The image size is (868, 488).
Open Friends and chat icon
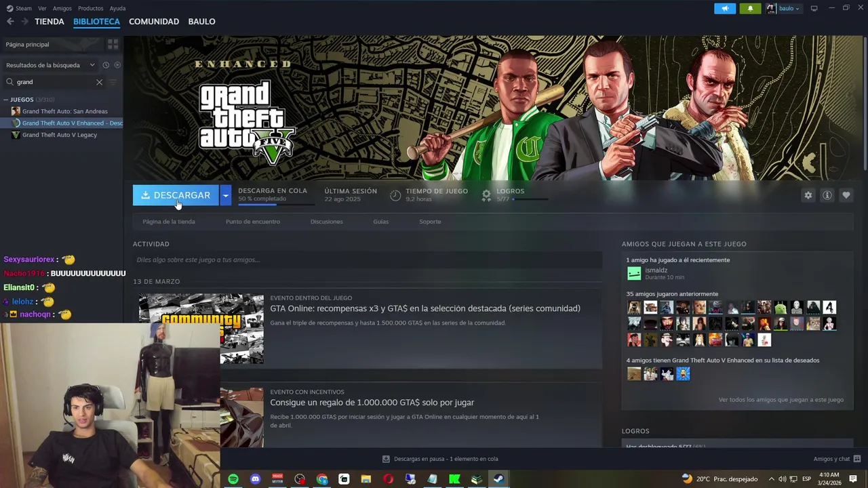(x=857, y=459)
